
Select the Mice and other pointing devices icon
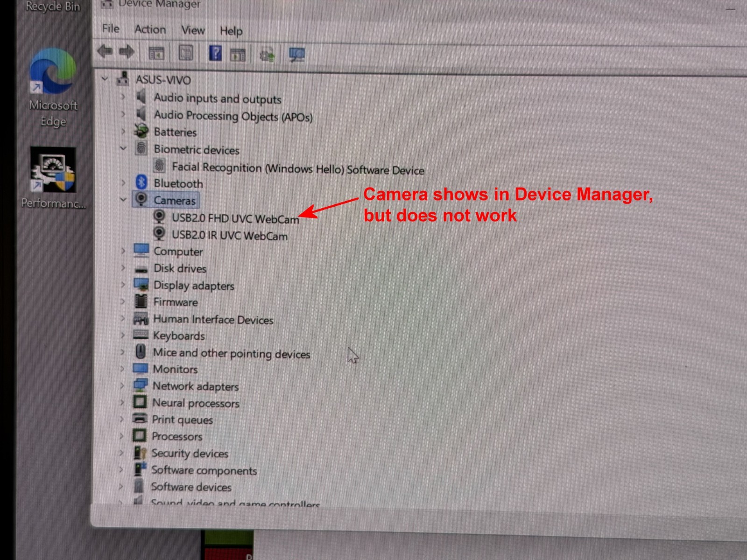click(140, 352)
